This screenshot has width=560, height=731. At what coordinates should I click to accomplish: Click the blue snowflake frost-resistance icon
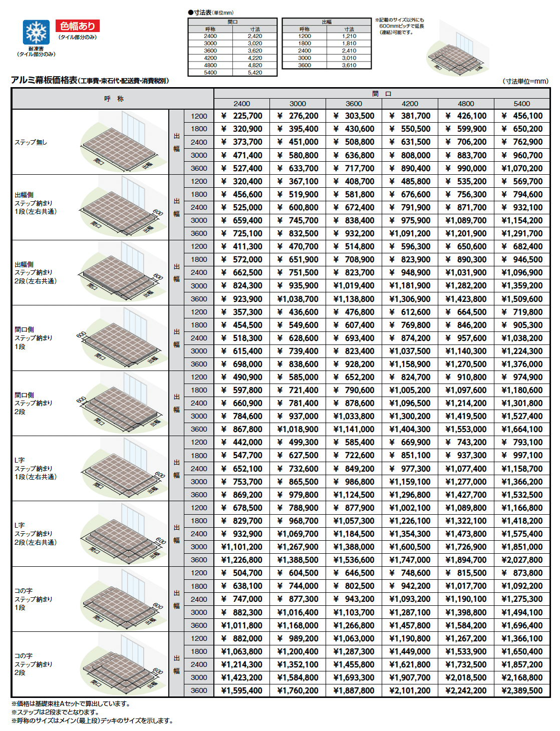[36, 33]
